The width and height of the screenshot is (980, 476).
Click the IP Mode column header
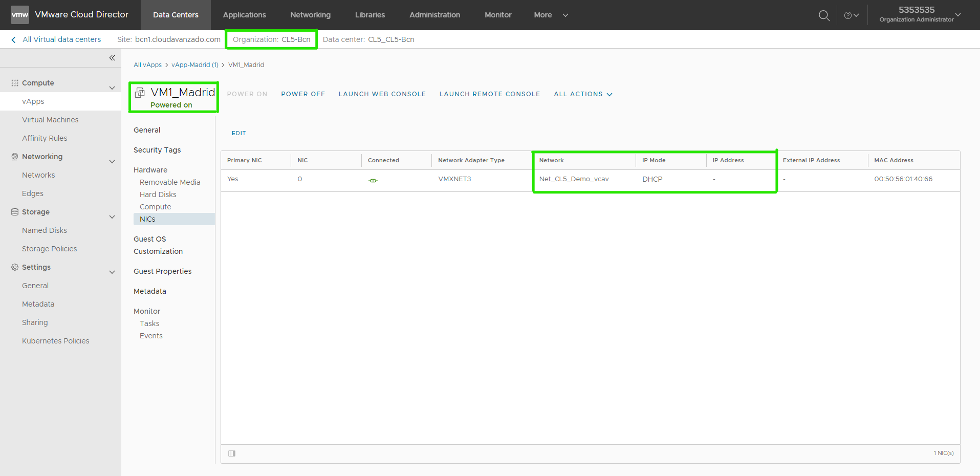(x=654, y=160)
